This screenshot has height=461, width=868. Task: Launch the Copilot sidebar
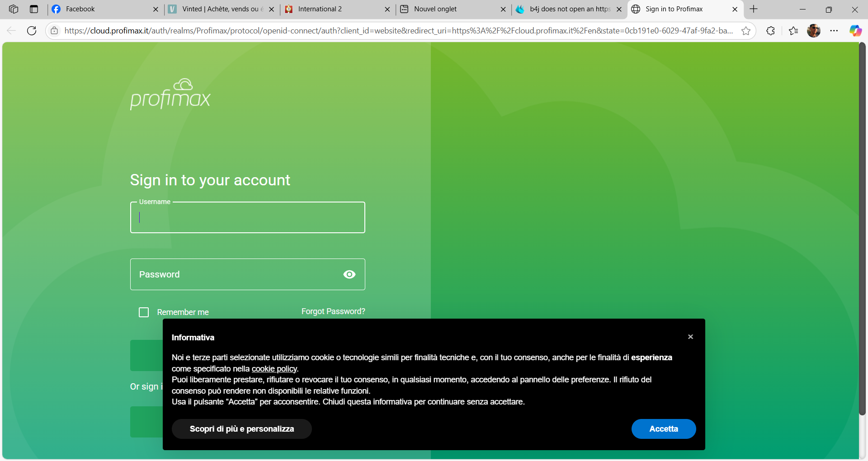[x=855, y=31]
